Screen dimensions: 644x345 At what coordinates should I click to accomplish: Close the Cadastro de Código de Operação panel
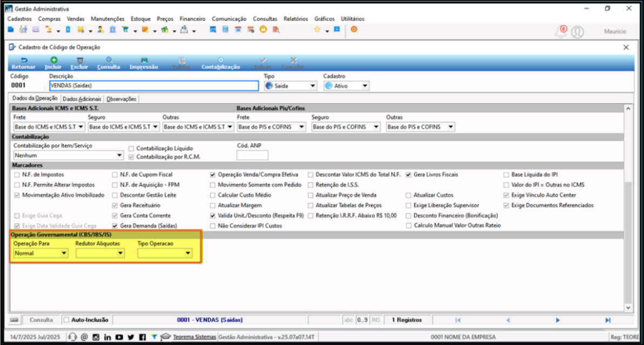point(626,47)
